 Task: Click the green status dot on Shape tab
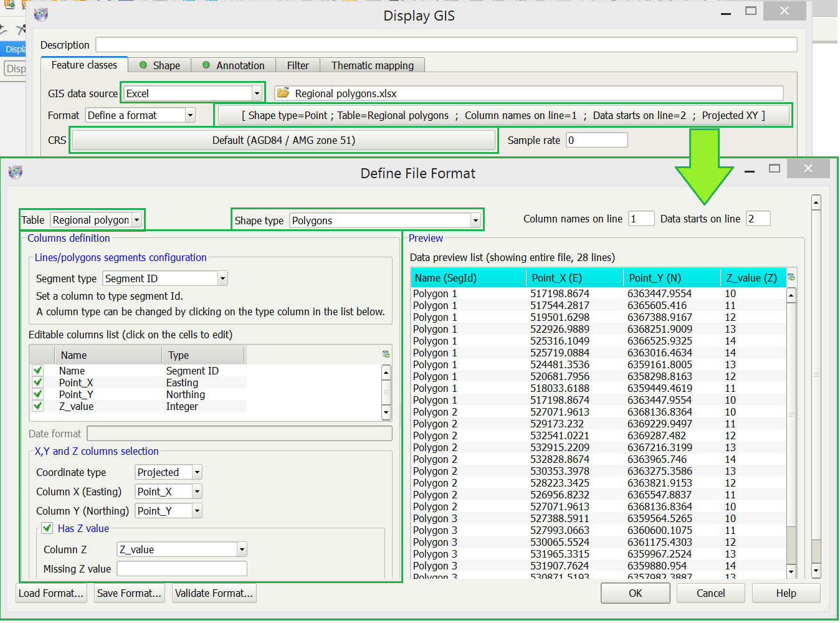pos(143,65)
